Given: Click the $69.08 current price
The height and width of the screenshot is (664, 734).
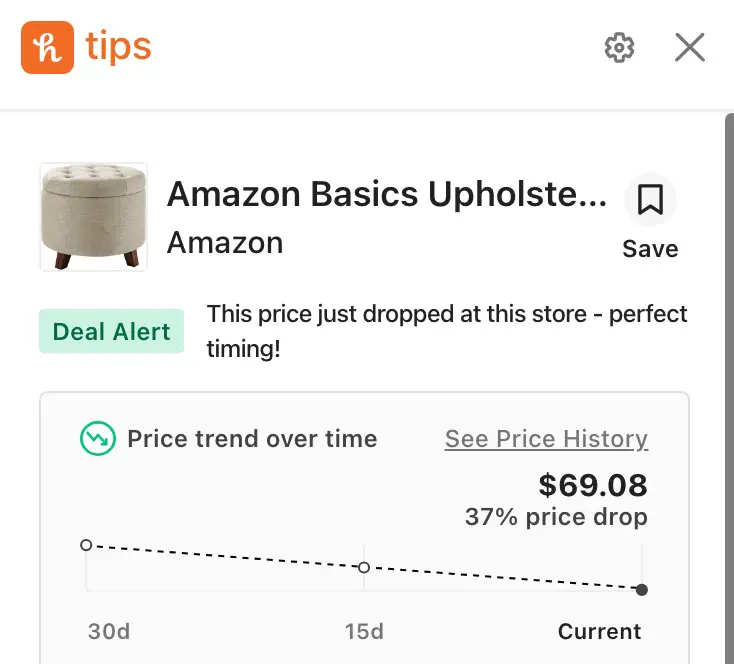Looking at the screenshot, I should (x=593, y=485).
